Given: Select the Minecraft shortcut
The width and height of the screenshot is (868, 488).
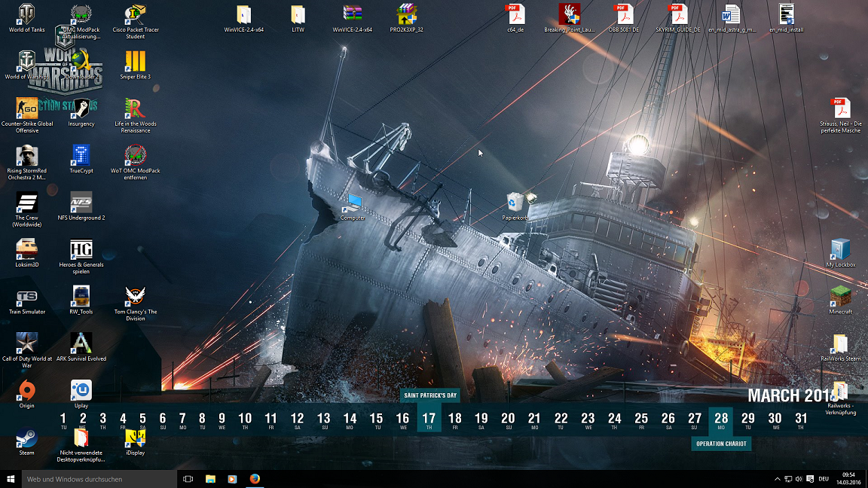Looking at the screenshot, I should pos(840,300).
